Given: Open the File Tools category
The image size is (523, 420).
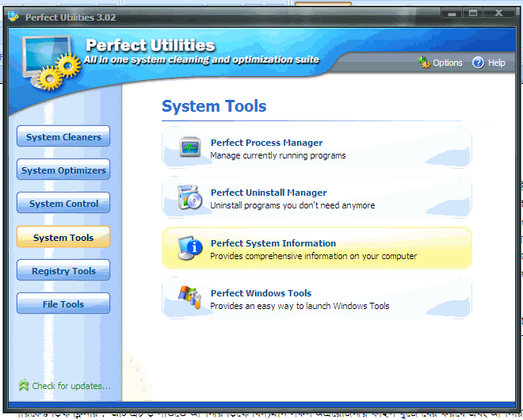Looking at the screenshot, I should pos(63,304).
